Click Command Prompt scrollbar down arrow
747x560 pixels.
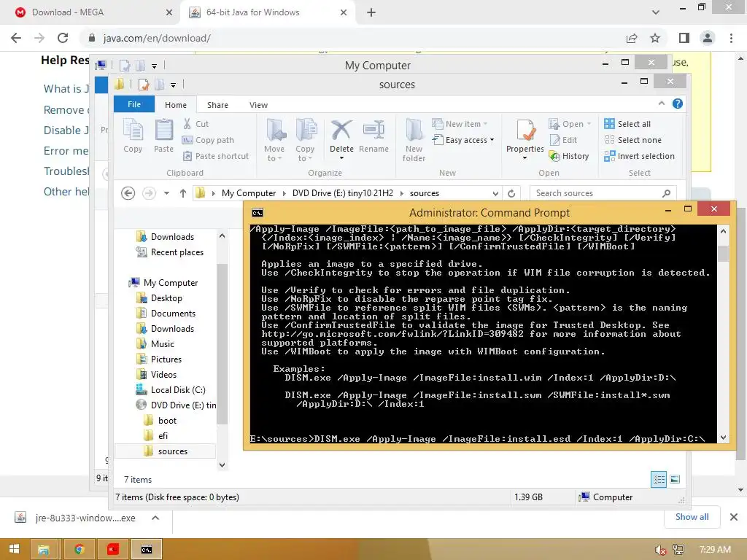[x=723, y=437]
